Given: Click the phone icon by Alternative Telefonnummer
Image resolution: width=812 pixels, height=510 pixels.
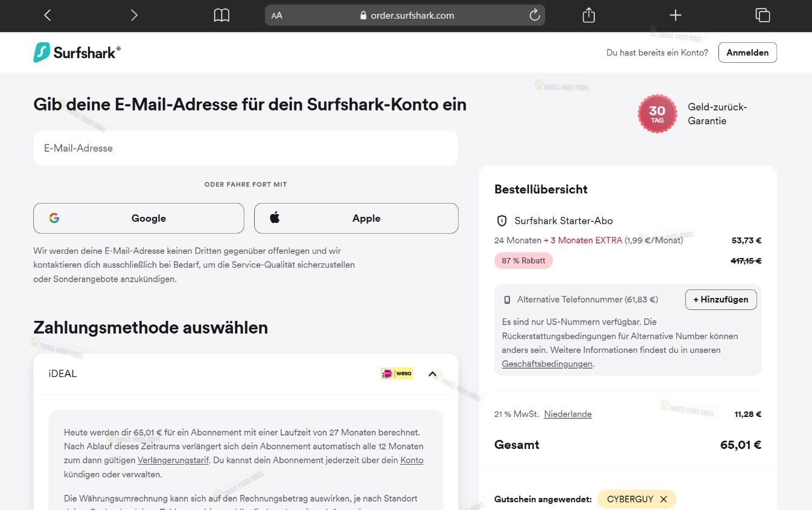Looking at the screenshot, I should [x=507, y=300].
